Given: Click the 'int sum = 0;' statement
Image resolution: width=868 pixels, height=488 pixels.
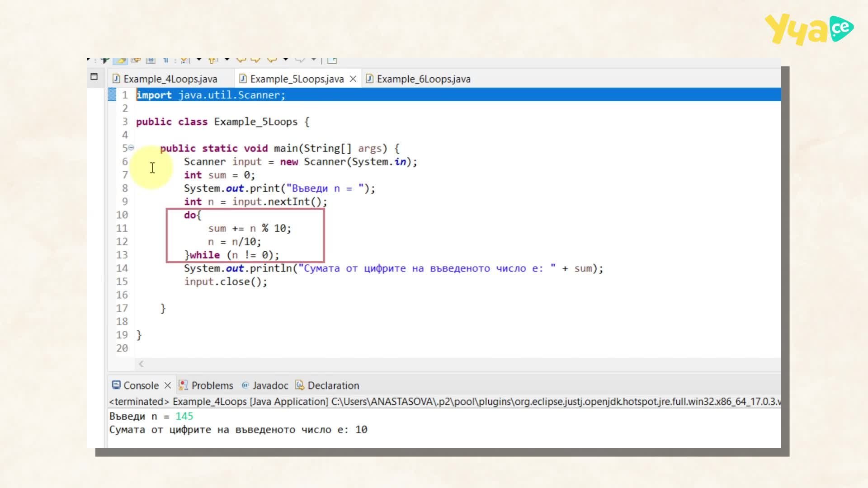Looking at the screenshot, I should 220,175.
